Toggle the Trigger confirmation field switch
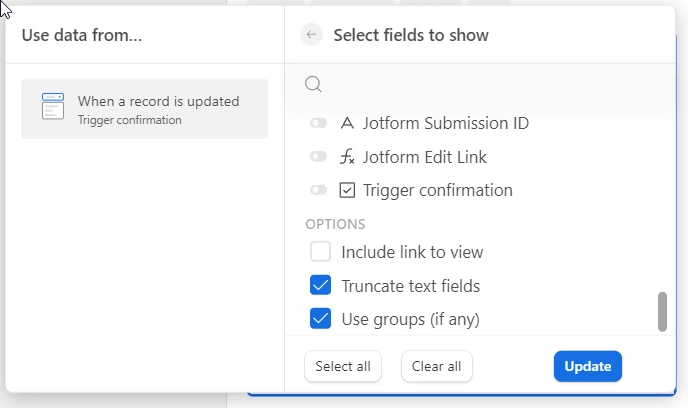Viewport: 688px width, 408px height. 319,190
